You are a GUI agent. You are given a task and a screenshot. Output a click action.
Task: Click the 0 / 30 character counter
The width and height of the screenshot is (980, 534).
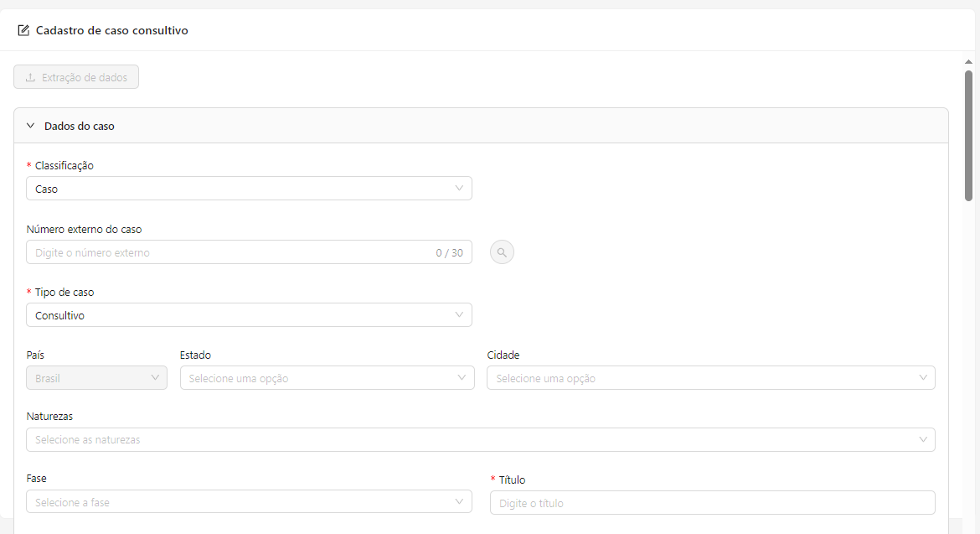(449, 252)
